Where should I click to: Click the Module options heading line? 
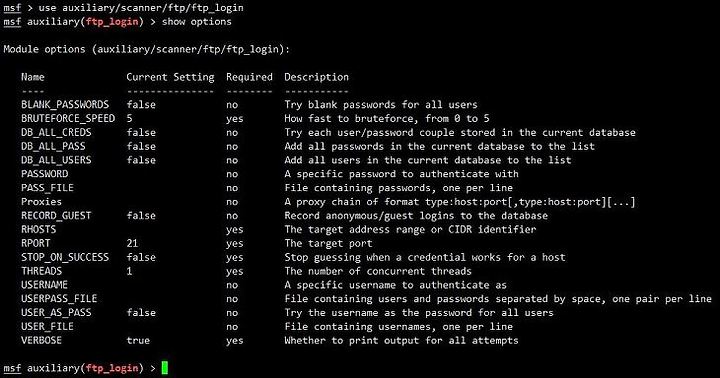146,49
